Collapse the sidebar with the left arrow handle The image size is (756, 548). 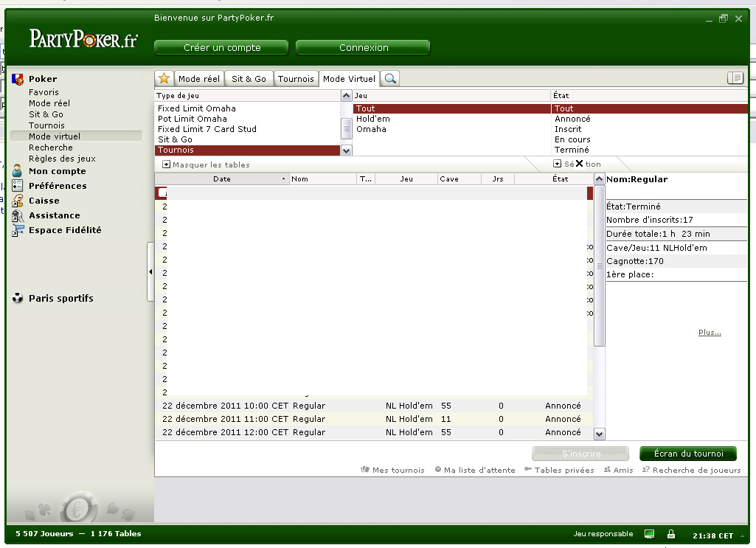(150, 272)
